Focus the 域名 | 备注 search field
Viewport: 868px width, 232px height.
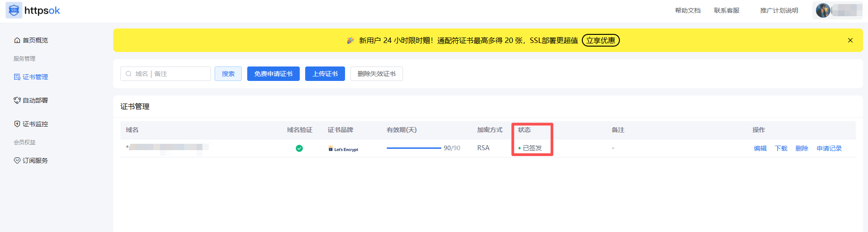(x=170, y=74)
